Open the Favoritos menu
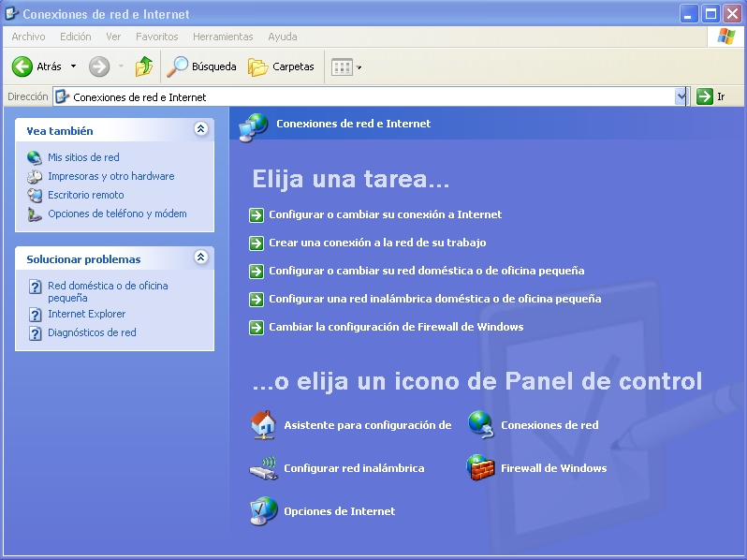 156,37
